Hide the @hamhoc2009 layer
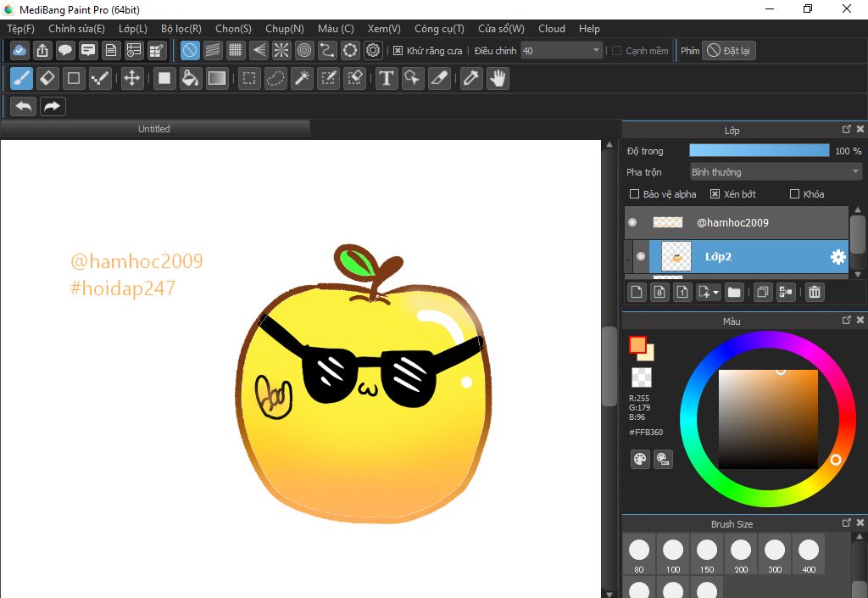 (632, 222)
